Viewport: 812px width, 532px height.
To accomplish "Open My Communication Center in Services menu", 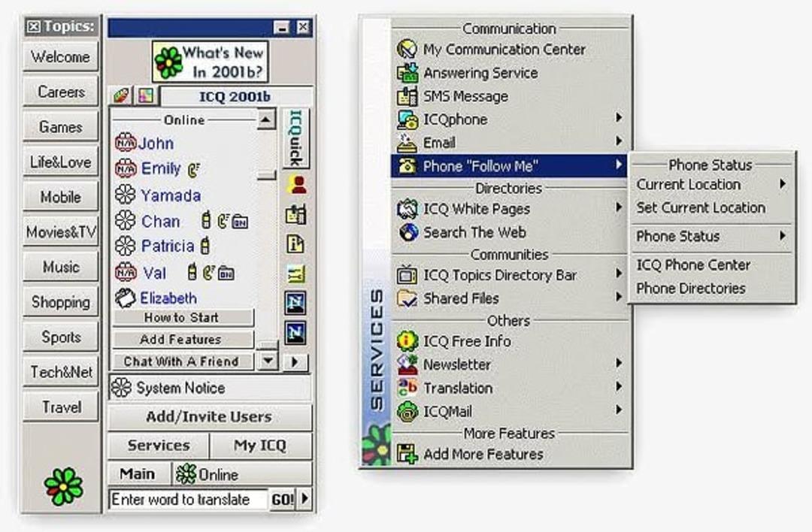I will point(406,50).
